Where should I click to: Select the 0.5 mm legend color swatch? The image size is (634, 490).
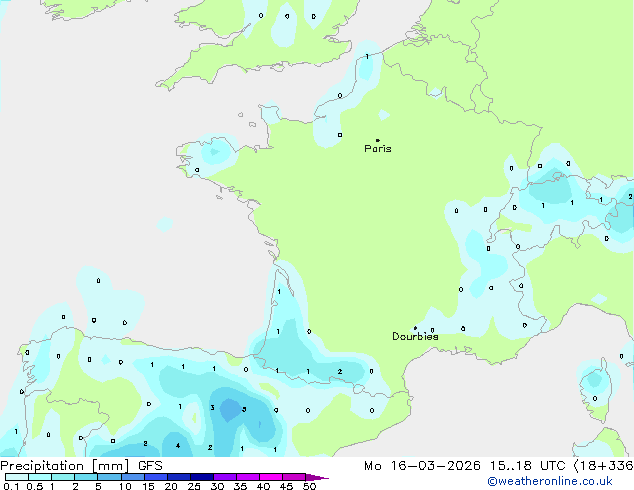coord(40,477)
